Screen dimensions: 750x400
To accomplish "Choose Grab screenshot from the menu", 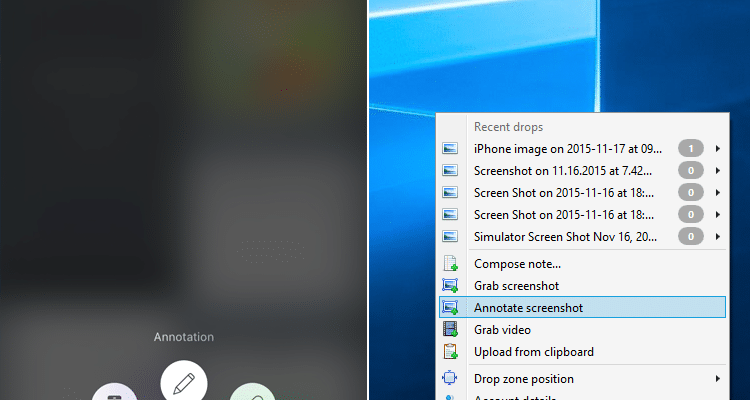I will (x=582, y=286).
